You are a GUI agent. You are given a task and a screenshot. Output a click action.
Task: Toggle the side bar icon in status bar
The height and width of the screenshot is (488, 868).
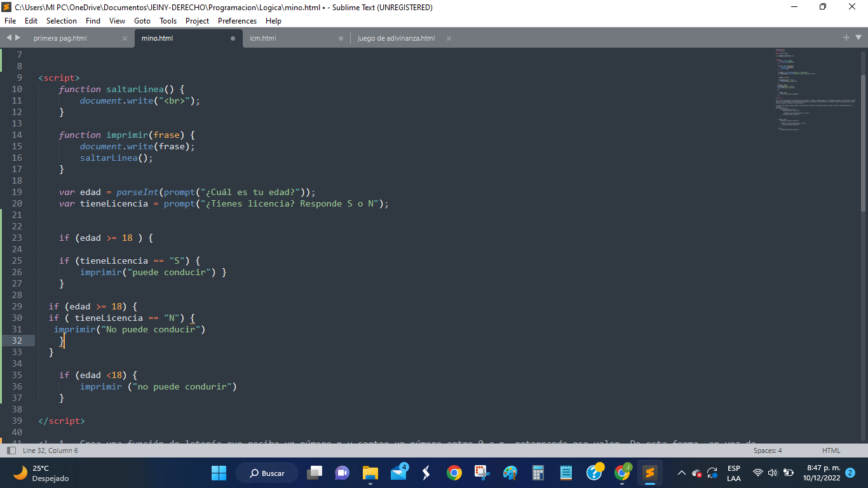(11, 451)
